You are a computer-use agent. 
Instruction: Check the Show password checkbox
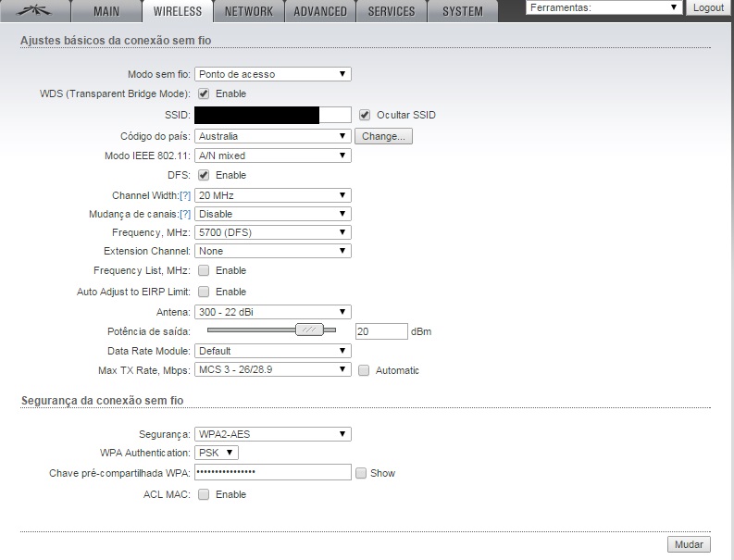pos(360,473)
